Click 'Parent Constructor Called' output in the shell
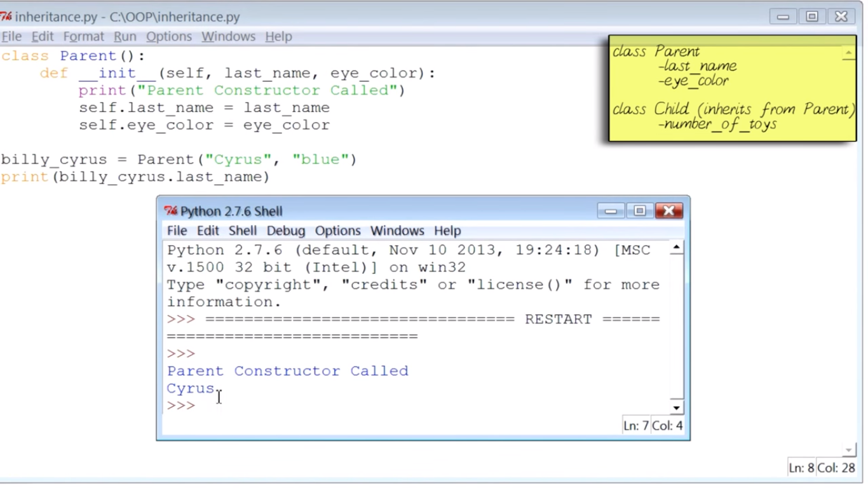The image size is (868, 488). click(x=288, y=370)
